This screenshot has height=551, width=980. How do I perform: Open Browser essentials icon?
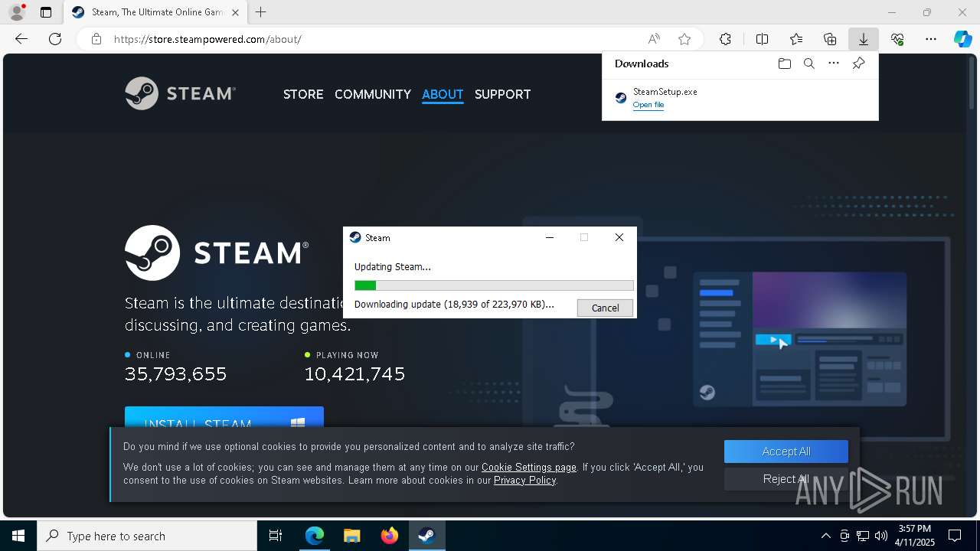pos(897,39)
